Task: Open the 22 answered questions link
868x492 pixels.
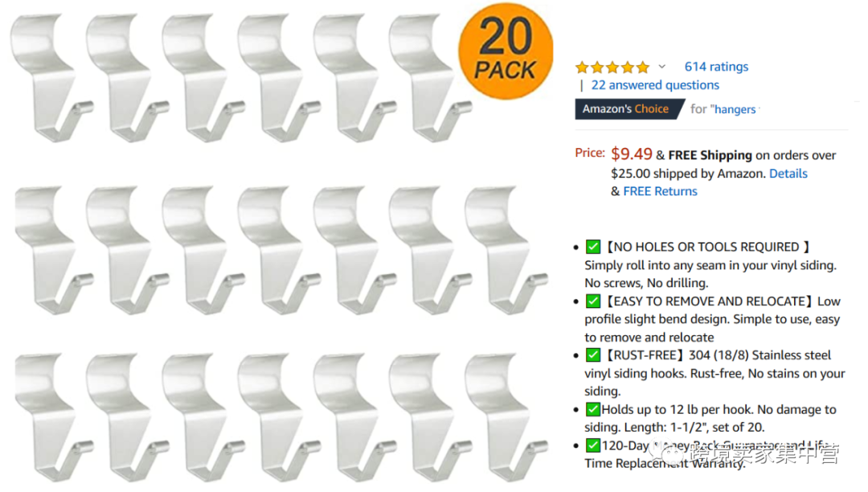Action: [655, 85]
